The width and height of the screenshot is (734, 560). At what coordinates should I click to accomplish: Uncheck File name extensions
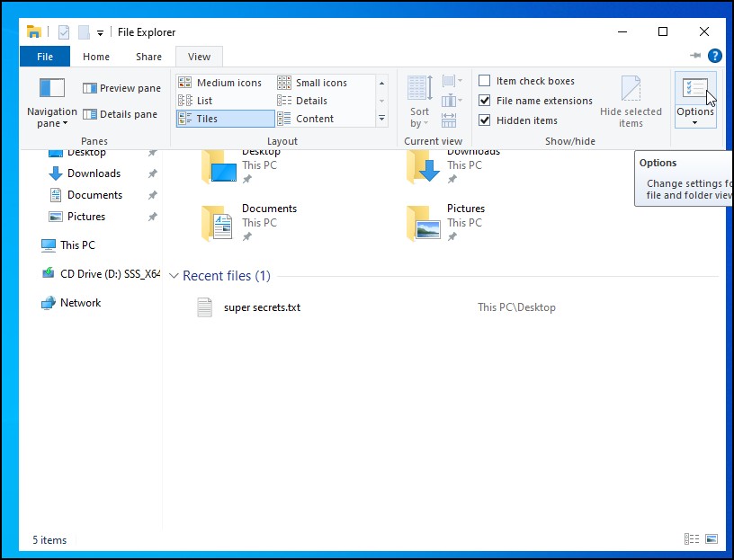[485, 101]
